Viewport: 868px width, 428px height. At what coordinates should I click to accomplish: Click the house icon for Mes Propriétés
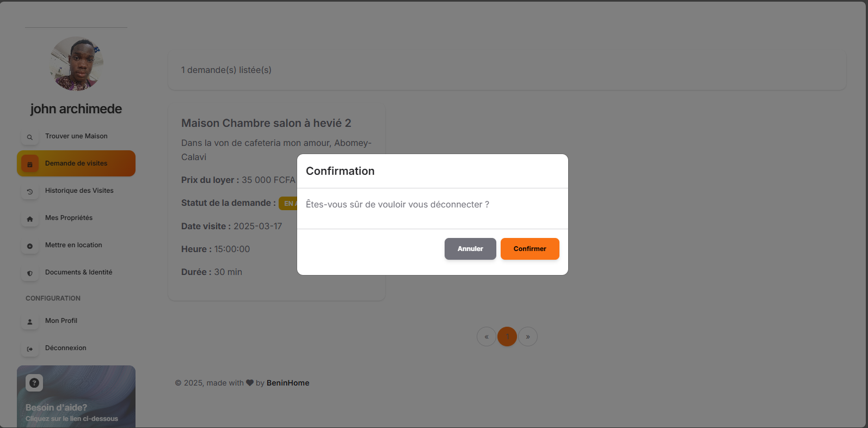(30, 219)
